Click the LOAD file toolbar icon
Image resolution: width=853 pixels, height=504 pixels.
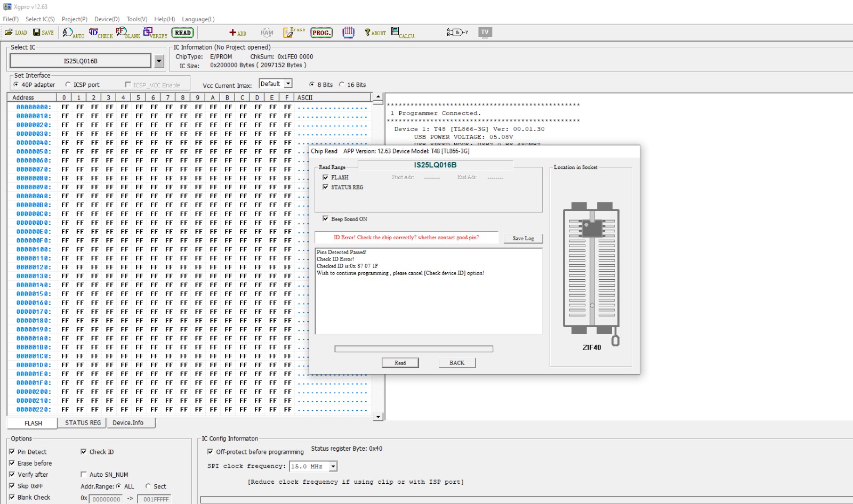click(x=15, y=32)
